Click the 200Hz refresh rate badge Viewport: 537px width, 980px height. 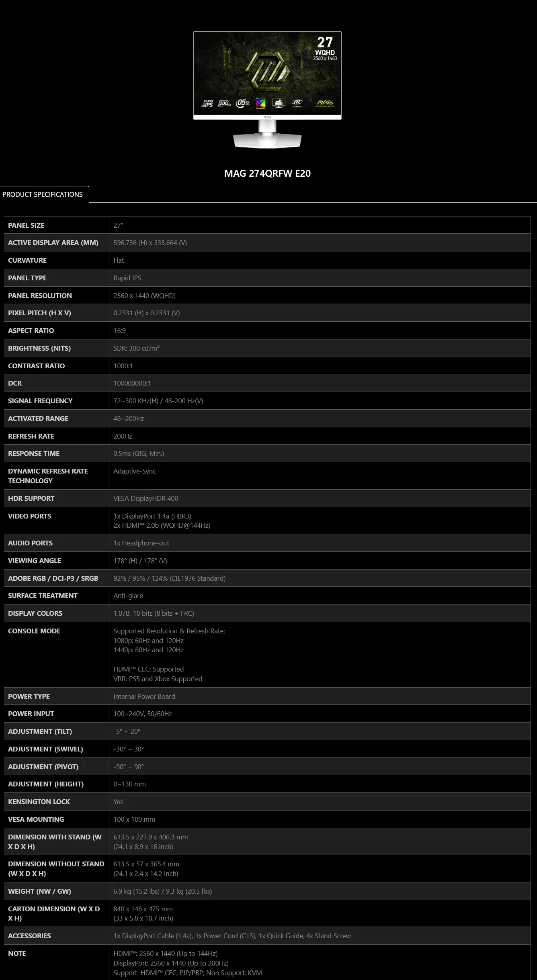click(x=225, y=104)
